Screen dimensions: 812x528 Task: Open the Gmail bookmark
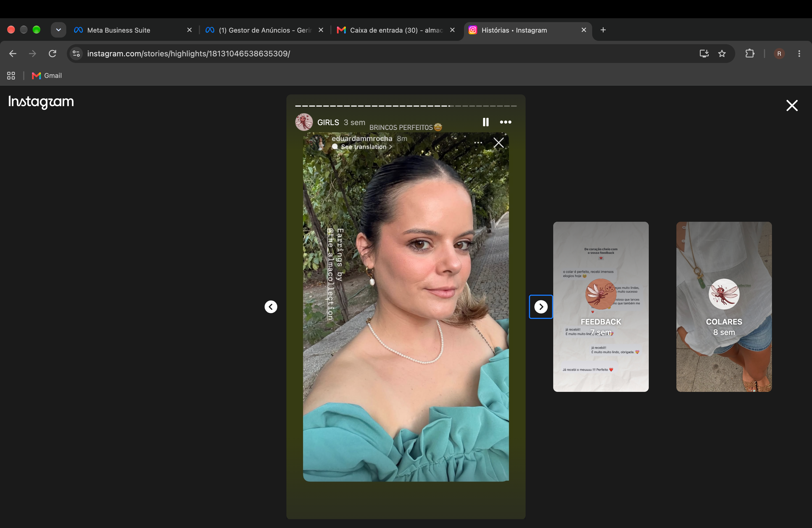click(47, 76)
